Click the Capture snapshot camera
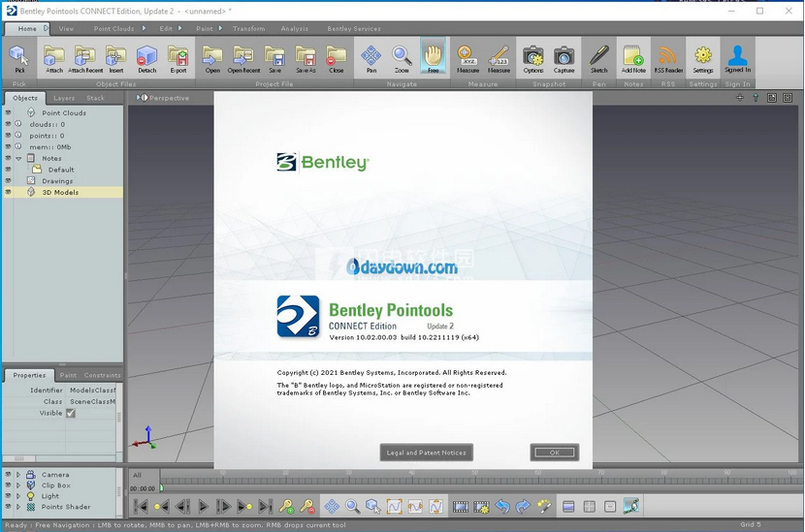 click(563, 58)
